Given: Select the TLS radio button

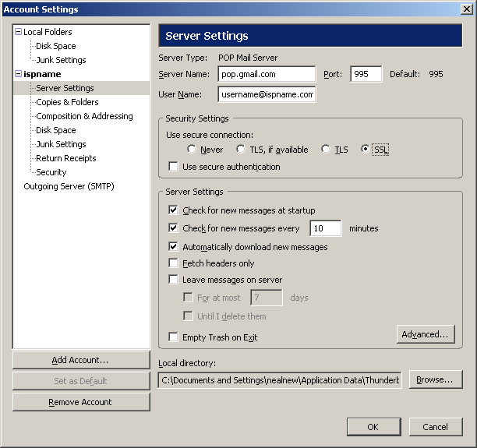Looking at the screenshot, I should (326, 149).
